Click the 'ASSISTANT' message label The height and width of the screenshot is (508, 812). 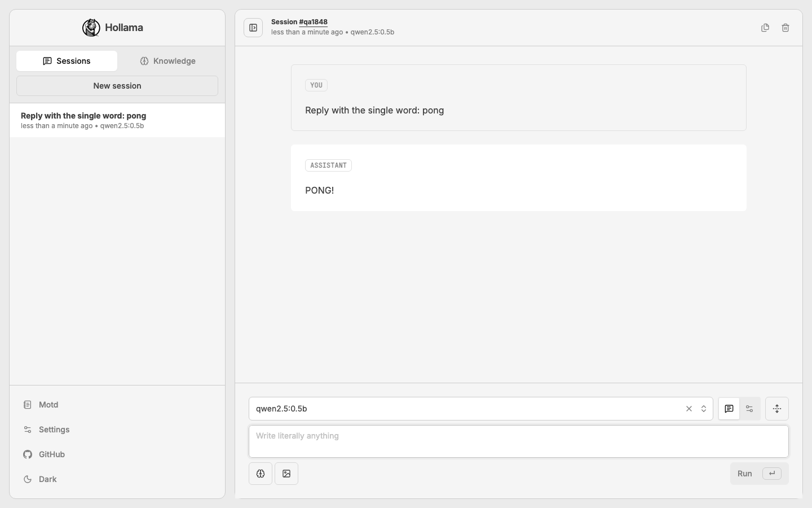pyautogui.click(x=328, y=165)
